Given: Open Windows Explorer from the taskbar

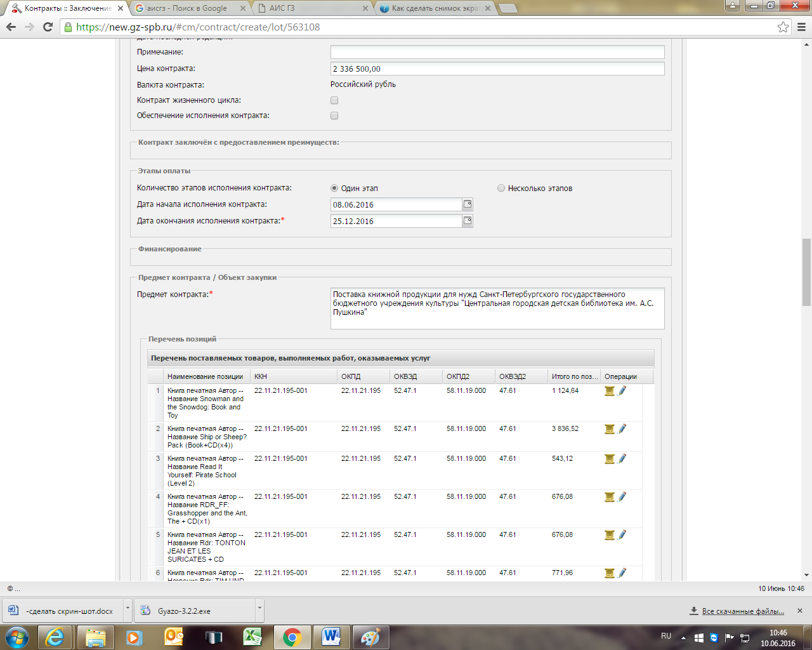Looking at the screenshot, I should point(95,637).
